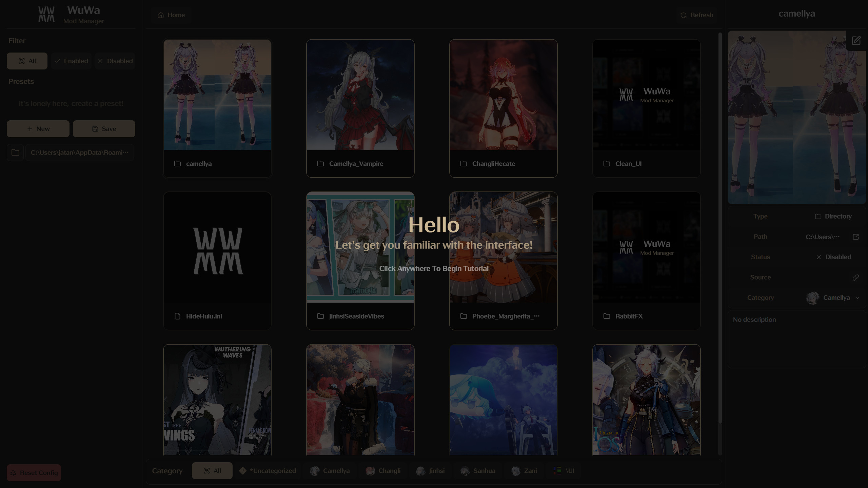This screenshot has width=868, height=488.
Task: Click the Refresh button
Action: (697, 15)
